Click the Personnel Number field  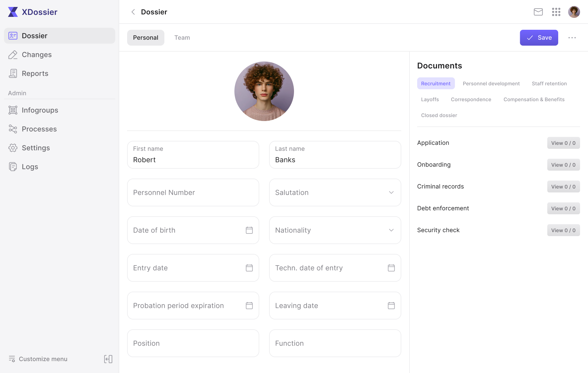point(193,192)
